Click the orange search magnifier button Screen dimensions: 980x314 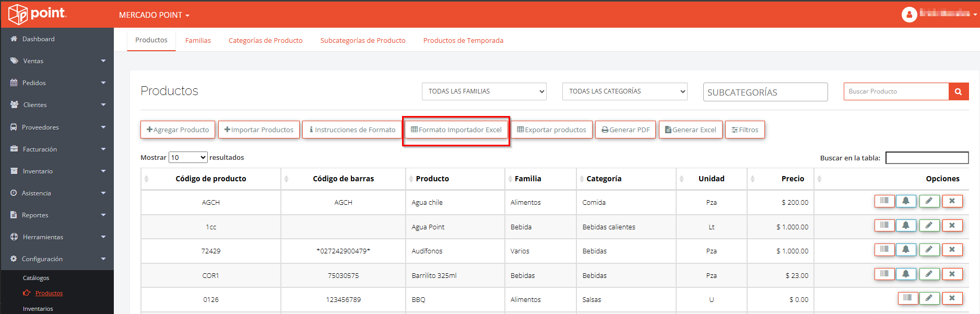point(958,91)
